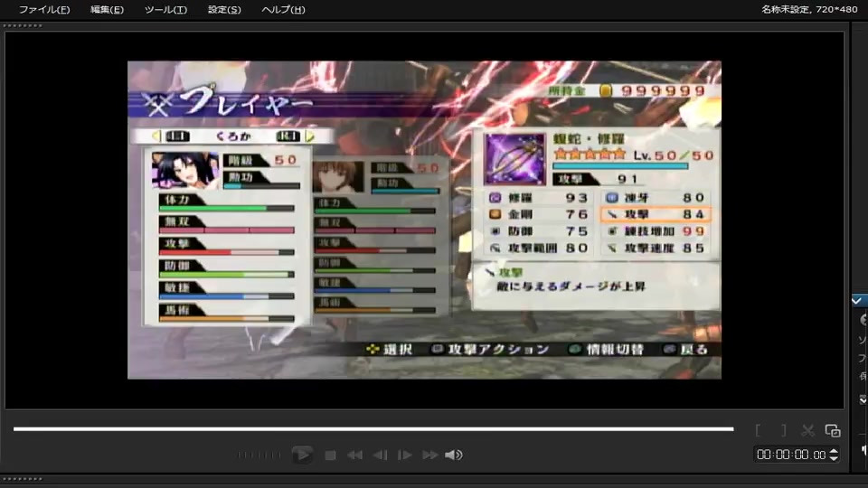Click the project title 名称未設定, 720*480

(809, 9)
